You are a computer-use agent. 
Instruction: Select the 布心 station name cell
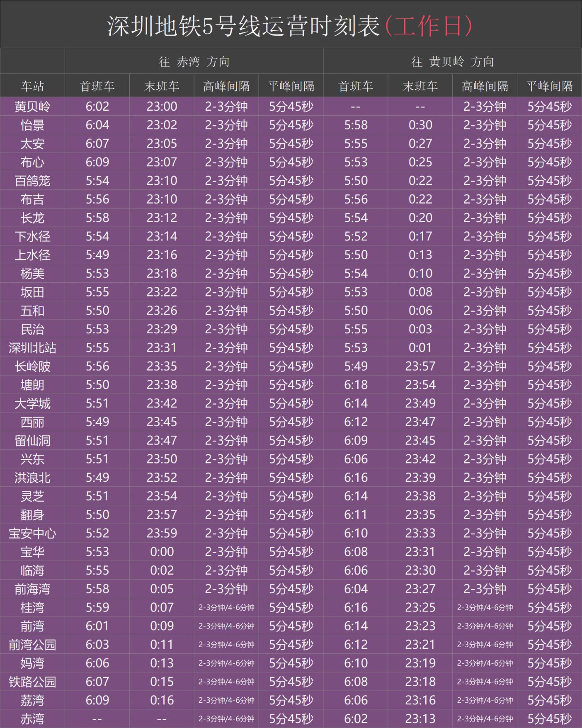pyautogui.click(x=32, y=162)
